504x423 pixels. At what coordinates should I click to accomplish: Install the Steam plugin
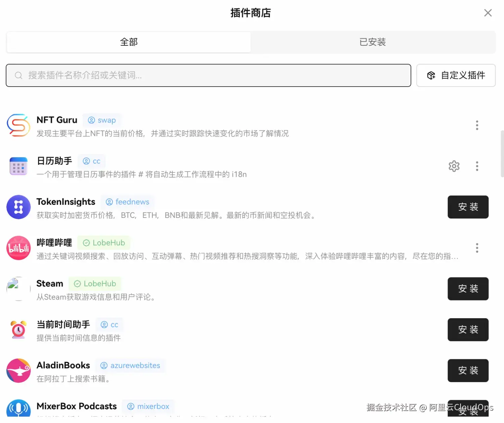point(468,289)
